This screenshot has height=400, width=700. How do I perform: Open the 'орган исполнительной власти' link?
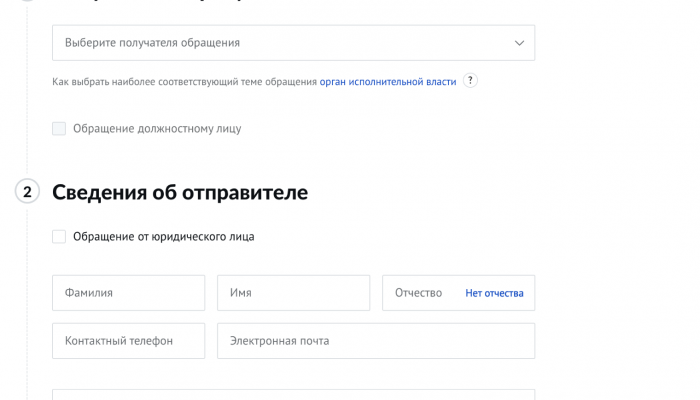pyautogui.click(x=388, y=82)
